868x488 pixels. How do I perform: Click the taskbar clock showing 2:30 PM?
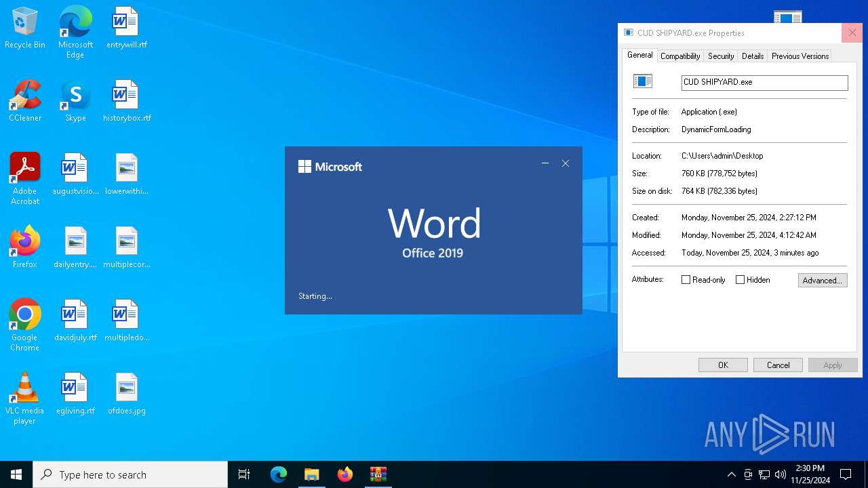pos(810,474)
